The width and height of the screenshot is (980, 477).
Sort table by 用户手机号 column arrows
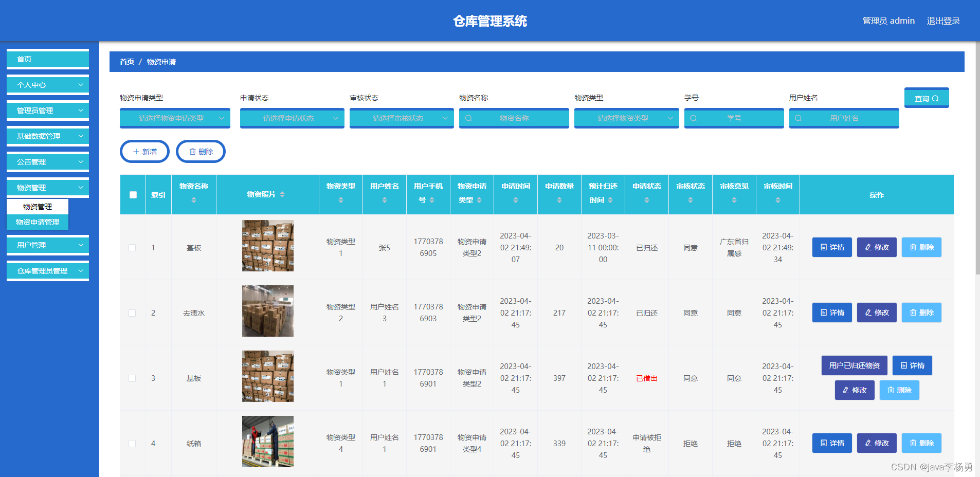[432, 200]
